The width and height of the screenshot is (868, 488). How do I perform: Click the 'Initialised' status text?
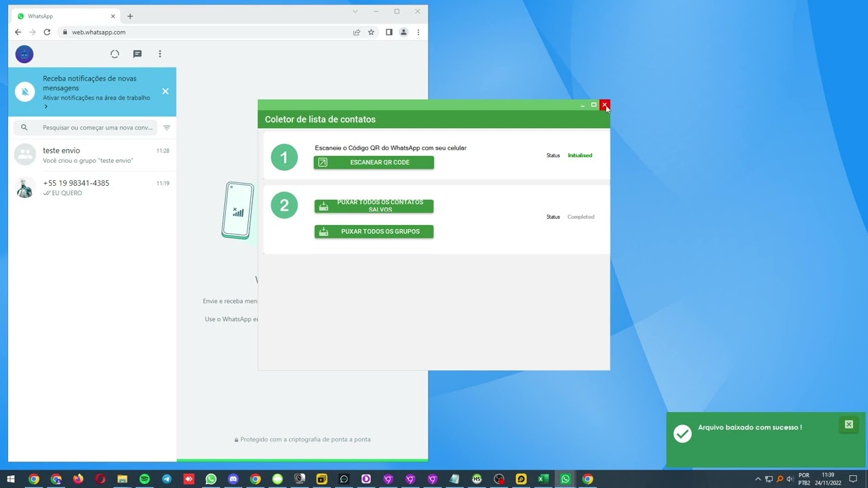pyautogui.click(x=580, y=155)
